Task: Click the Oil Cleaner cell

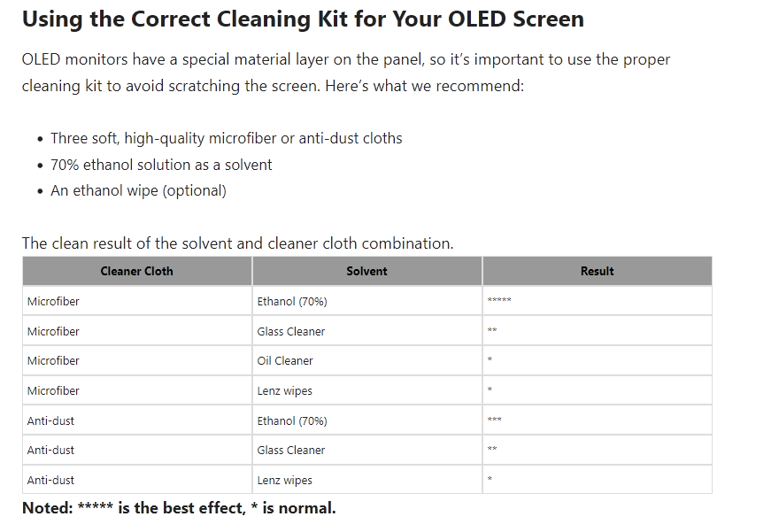Action: pyautogui.click(x=367, y=360)
